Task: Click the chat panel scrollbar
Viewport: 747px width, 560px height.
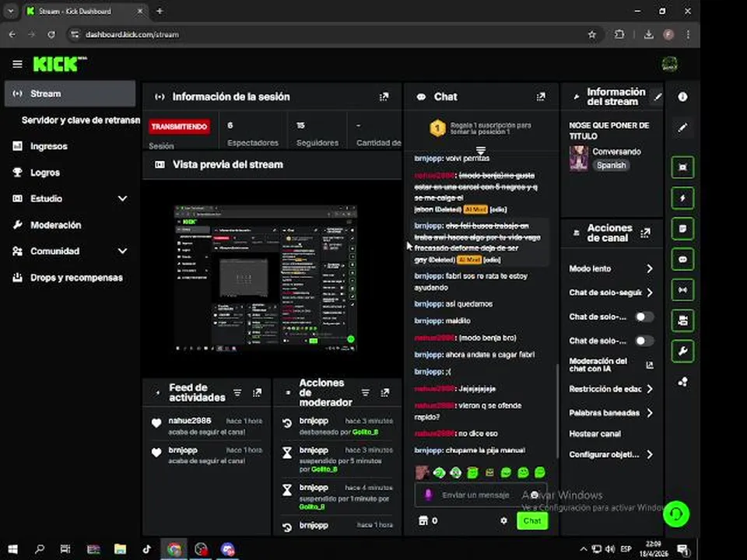Action: coord(556,411)
